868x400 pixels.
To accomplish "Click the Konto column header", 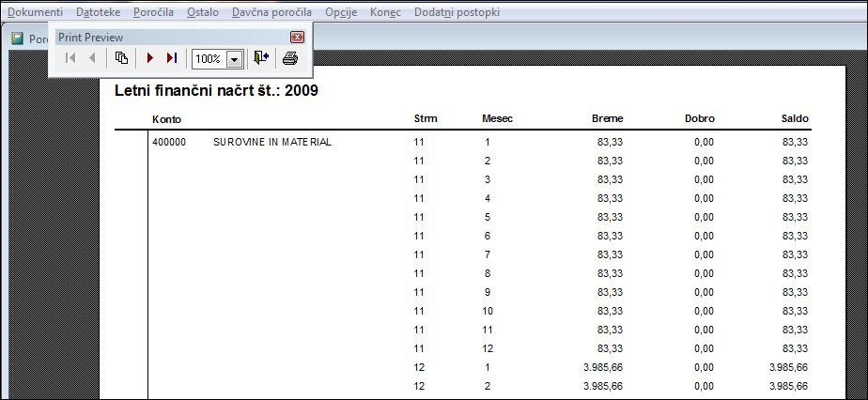I will 166,119.
